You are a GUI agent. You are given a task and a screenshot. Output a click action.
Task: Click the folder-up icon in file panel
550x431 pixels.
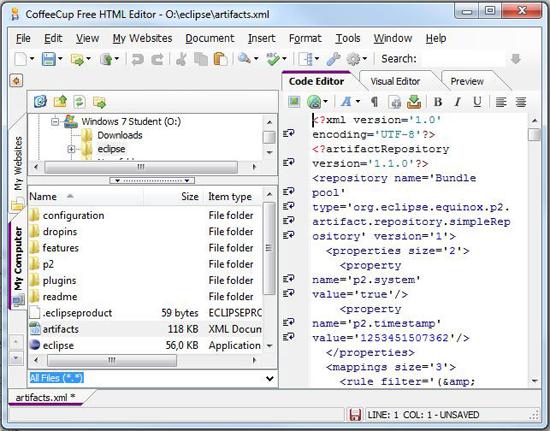tap(60, 102)
